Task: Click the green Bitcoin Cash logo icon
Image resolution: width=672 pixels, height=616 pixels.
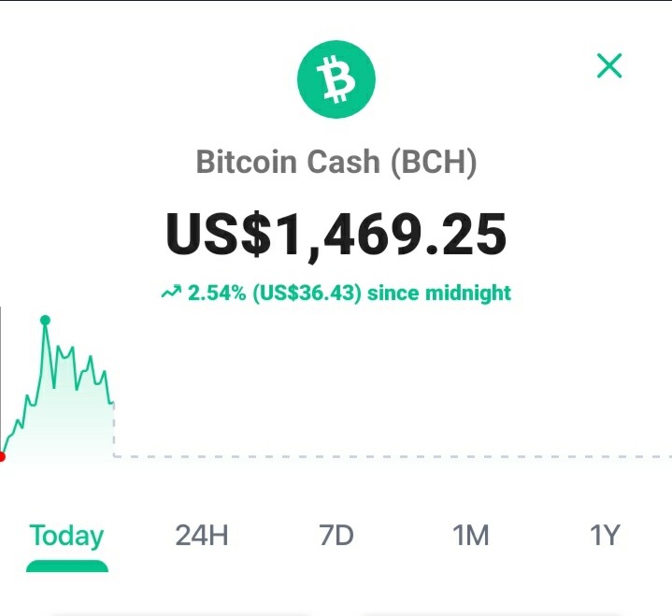Action: pyautogui.click(x=336, y=79)
